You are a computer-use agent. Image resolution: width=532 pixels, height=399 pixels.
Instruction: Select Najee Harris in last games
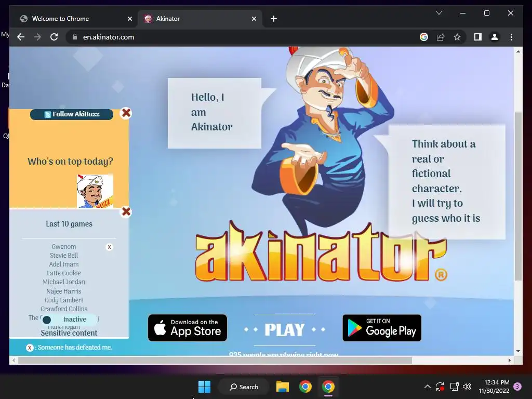coord(64,291)
